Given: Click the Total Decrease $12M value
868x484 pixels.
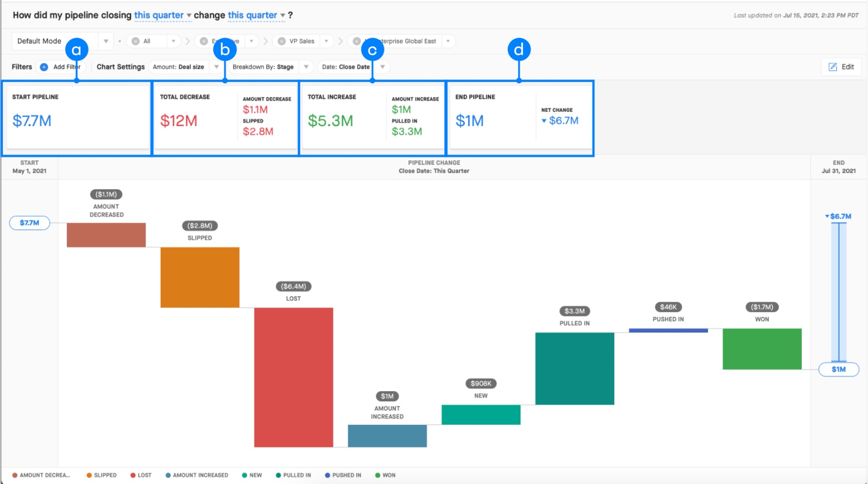Looking at the screenshot, I should click(x=179, y=121).
